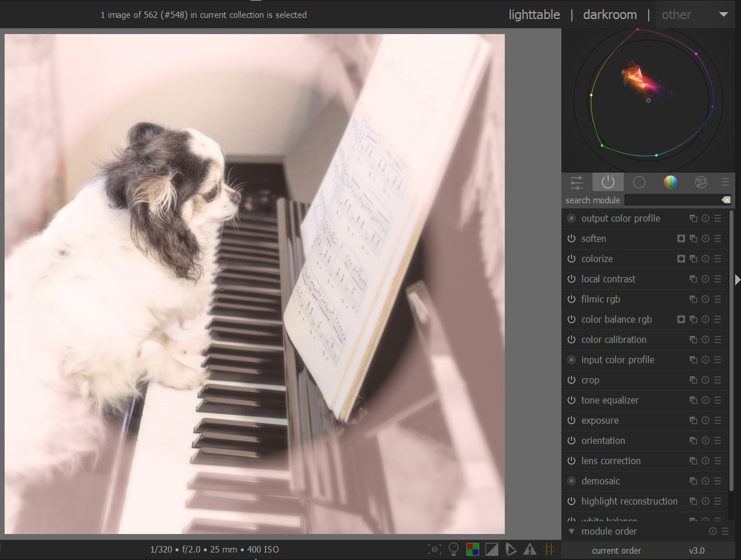Open presets menu for output color profile
The height and width of the screenshot is (560, 741).
point(718,218)
